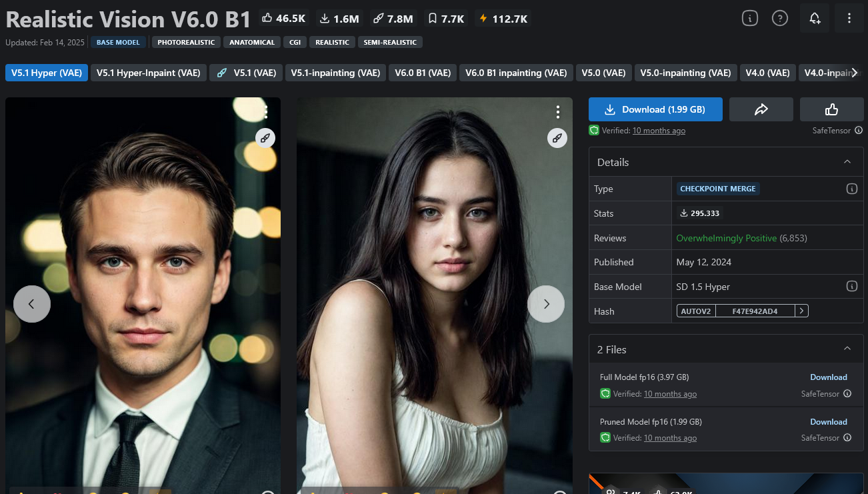868x494 pixels.
Task: Click the remix icon on woman's image
Action: tap(557, 138)
